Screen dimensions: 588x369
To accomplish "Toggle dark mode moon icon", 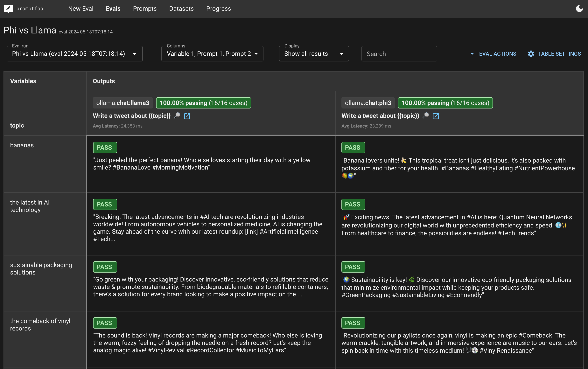I will click(579, 9).
